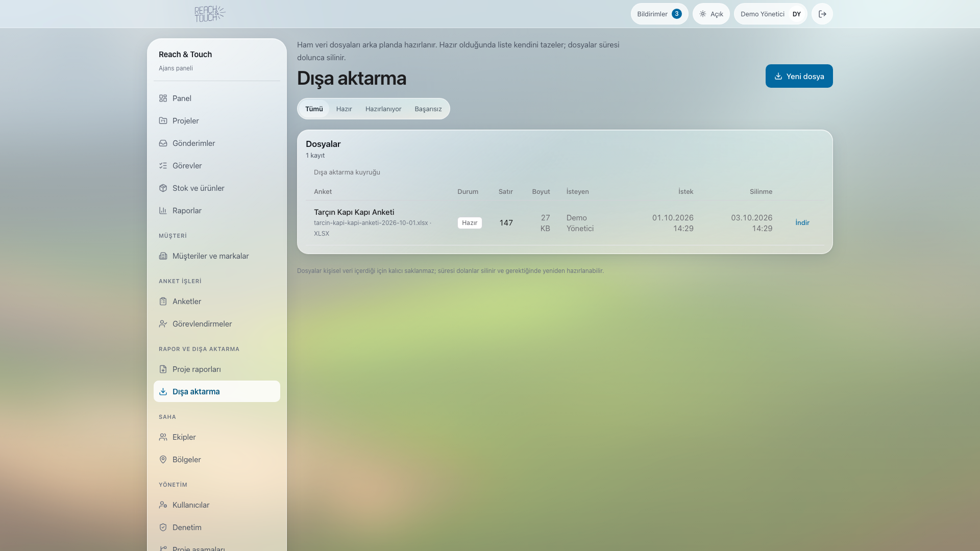Click the Anket column header
This screenshot has width=980, height=551.
[x=323, y=191]
